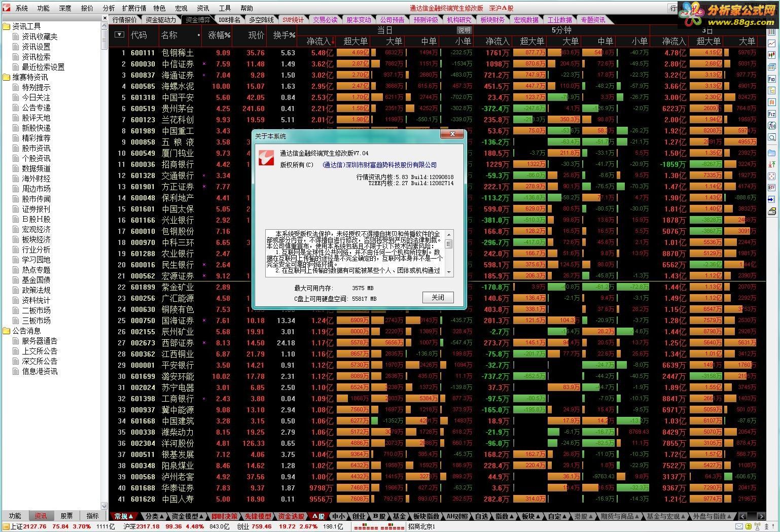Viewport: 780px width, 532px height.
Task: Click the envelope mail icon in status bar
Action: 739,526
